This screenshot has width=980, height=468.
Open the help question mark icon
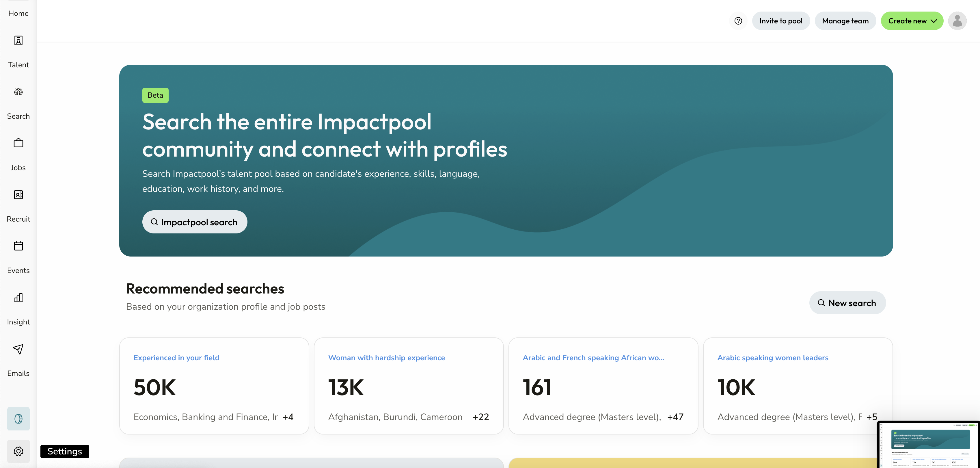coord(738,21)
